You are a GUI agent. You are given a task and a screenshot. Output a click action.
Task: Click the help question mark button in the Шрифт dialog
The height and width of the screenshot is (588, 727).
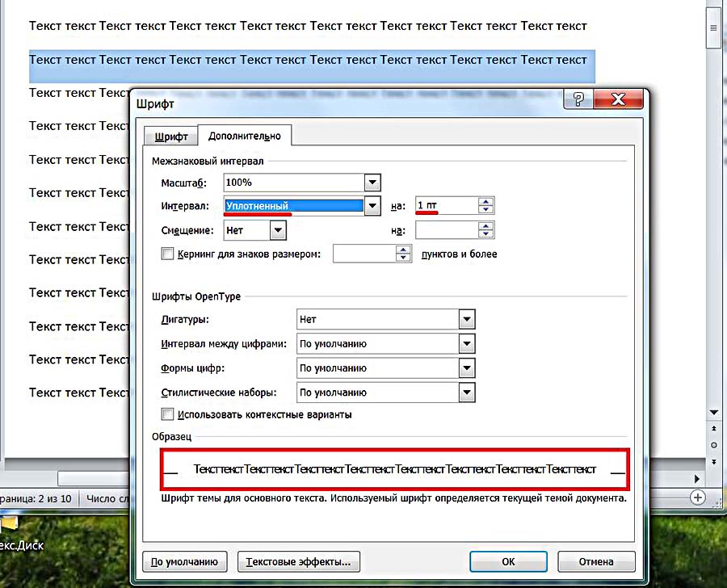click(x=578, y=100)
